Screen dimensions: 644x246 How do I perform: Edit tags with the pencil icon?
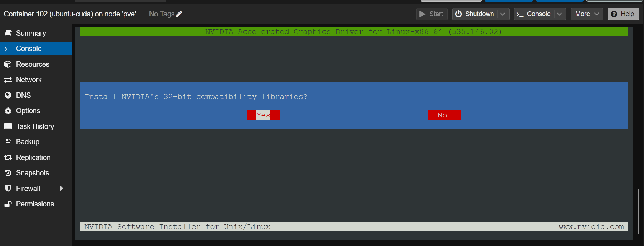click(179, 14)
